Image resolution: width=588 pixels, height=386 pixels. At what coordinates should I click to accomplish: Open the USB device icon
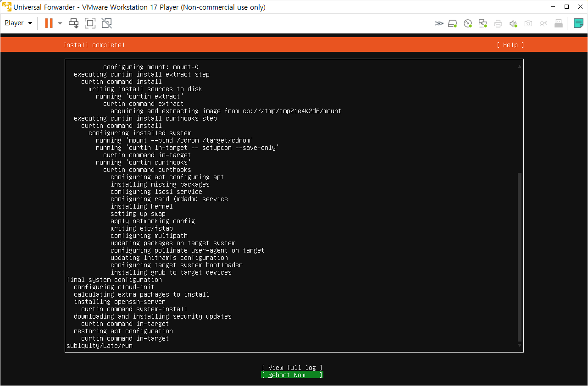559,23
